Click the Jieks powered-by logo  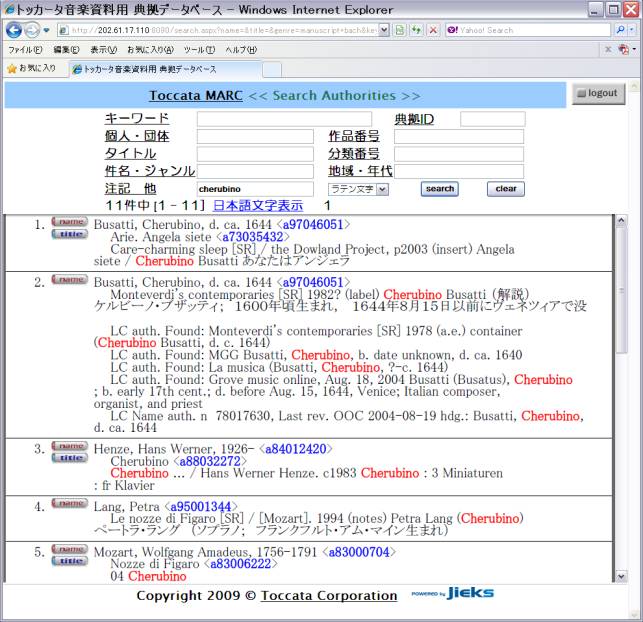coord(453,593)
